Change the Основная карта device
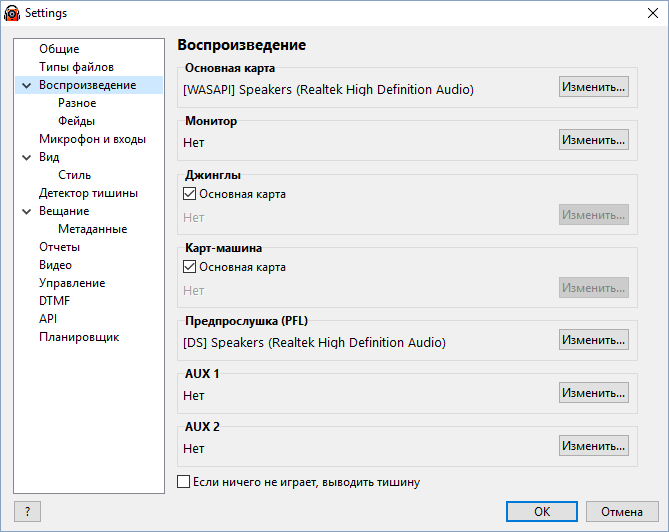This screenshot has height=532, width=669. [x=593, y=87]
